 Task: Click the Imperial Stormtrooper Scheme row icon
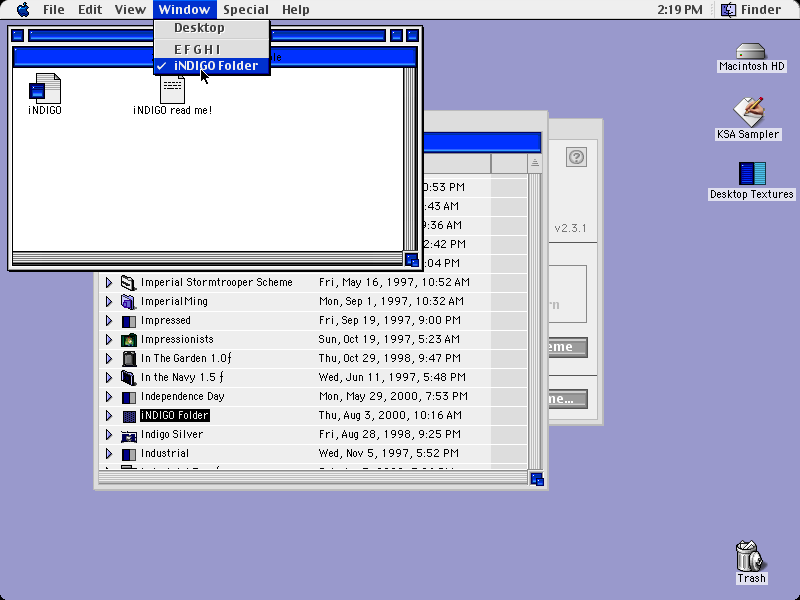(129, 283)
